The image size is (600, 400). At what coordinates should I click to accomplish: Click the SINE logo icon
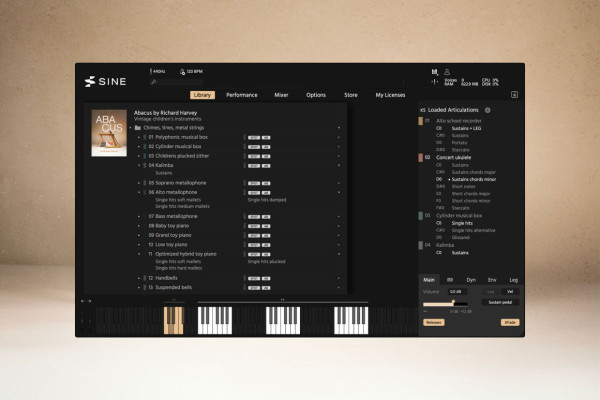pos(90,81)
